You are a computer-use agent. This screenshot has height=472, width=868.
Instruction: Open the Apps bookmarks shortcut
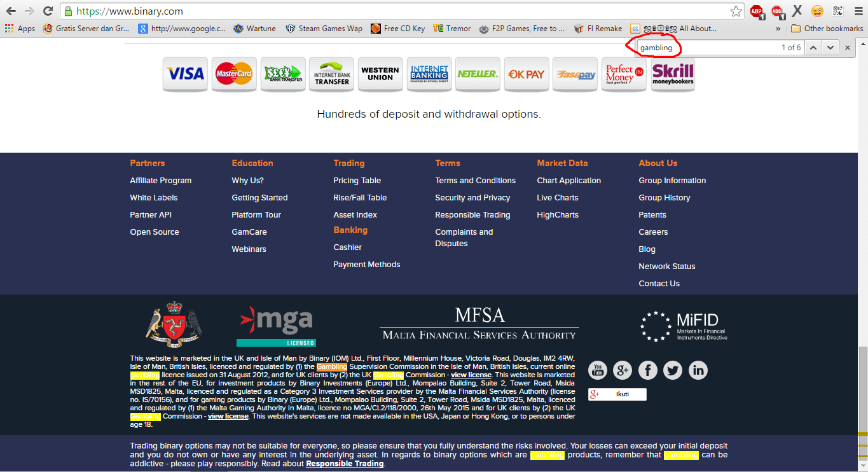coord(20,29)
